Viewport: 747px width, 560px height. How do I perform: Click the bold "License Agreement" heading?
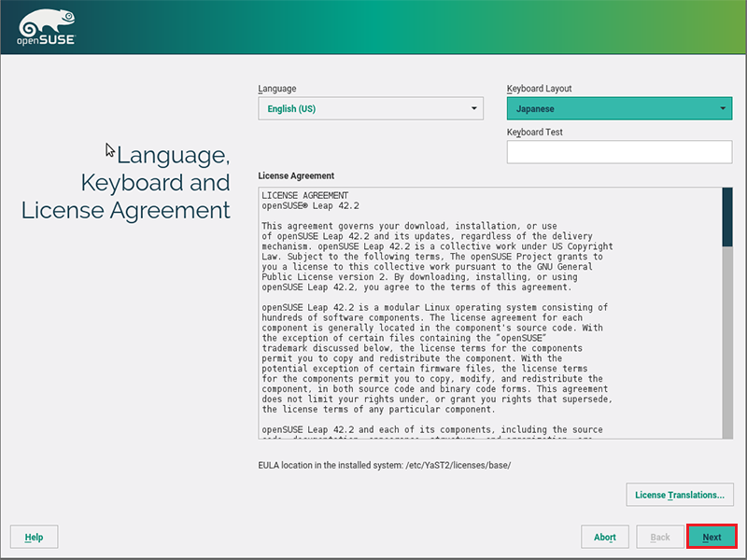coord(296,175)
